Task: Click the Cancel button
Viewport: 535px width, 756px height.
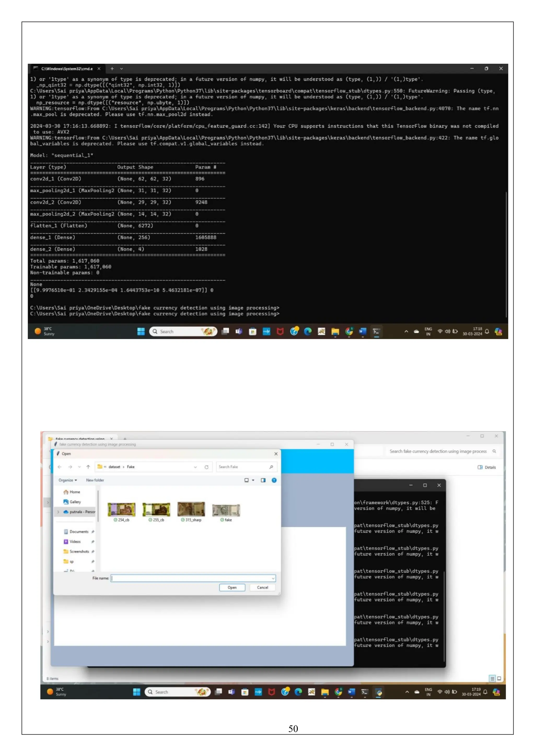Action: [262, 587]
